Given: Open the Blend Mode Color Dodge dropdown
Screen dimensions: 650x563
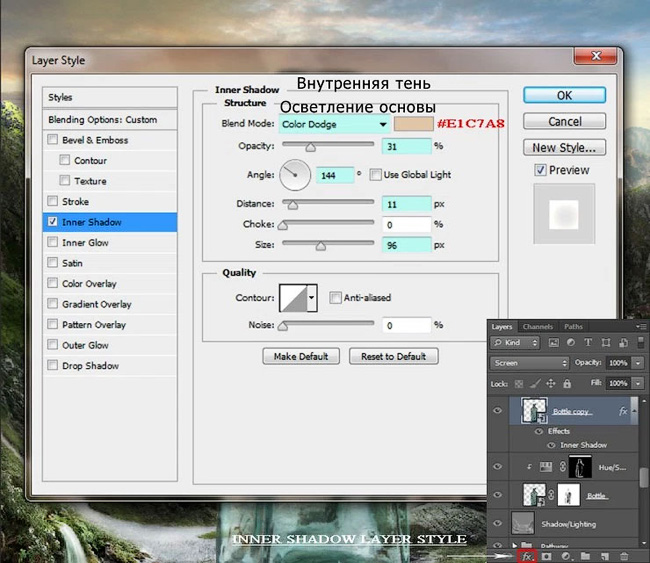Looking at the screenshot, I should 334,124.
